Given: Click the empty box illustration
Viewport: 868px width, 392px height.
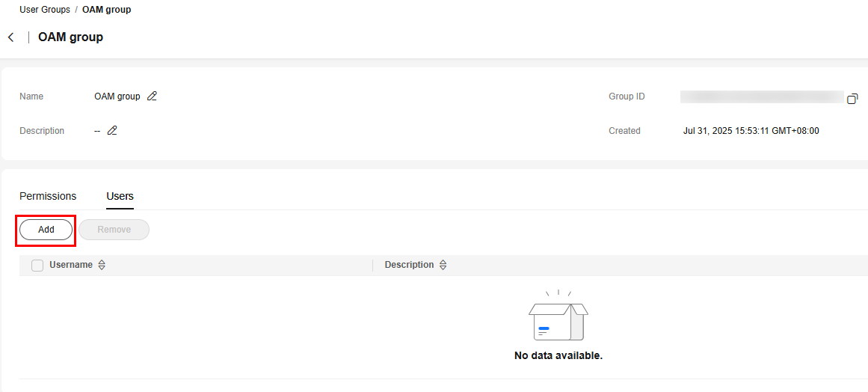Looking at the screenshot, I should click(558, 316).
